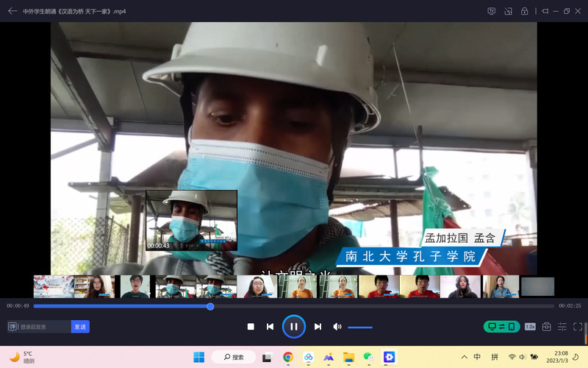Open the playback settings sliders icon
The width and height of the screenshot is (588, 368).
tap(562, 327)
